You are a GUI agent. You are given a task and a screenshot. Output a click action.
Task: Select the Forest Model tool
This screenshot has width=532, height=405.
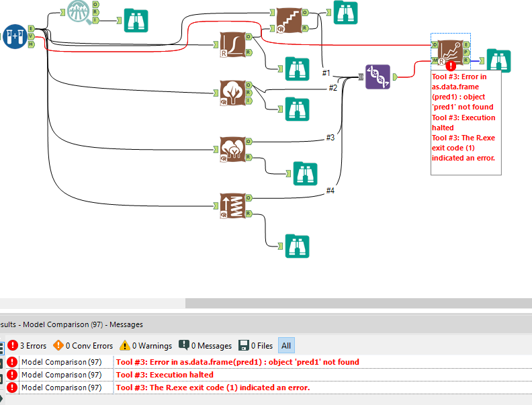point(232,149)
